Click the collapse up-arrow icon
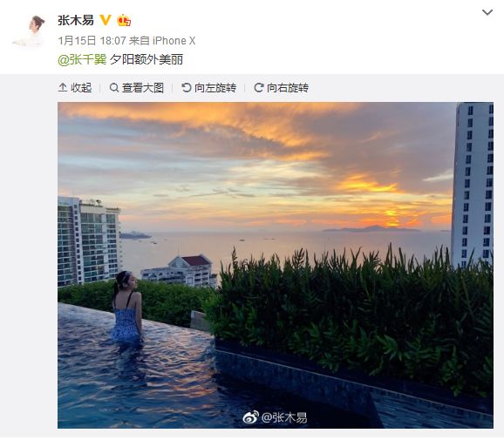504x440 pixels. tap(63, 87)
